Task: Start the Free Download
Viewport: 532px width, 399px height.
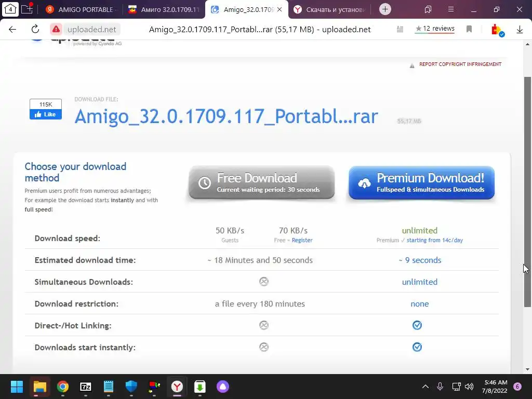Action: pos(262,182)
